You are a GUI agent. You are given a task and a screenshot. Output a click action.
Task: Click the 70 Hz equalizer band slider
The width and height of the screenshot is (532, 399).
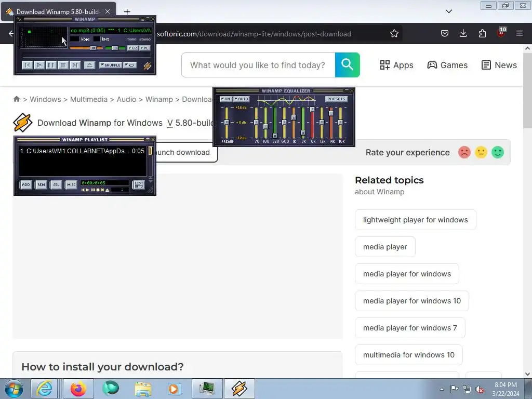256,122
